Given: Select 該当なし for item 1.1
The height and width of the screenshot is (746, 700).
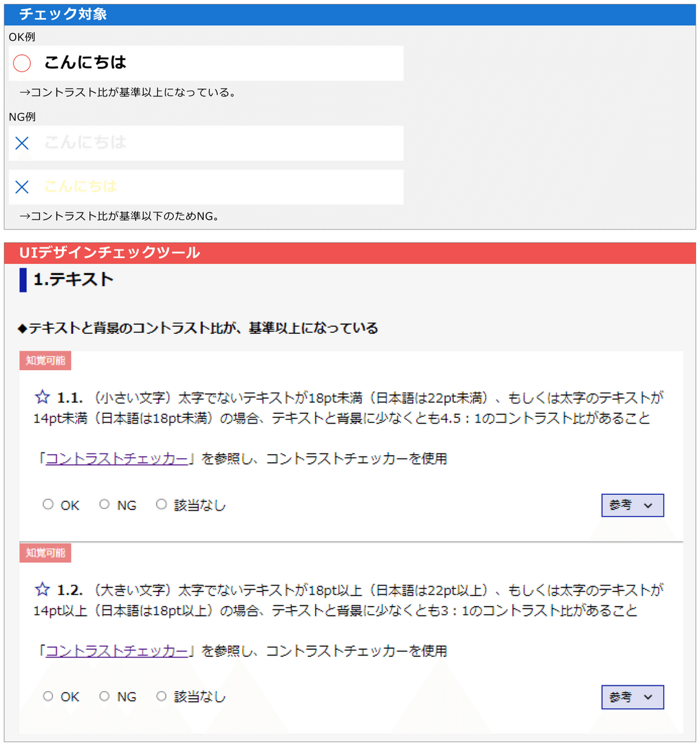Looking at the screenshot, I should [162, 504].
